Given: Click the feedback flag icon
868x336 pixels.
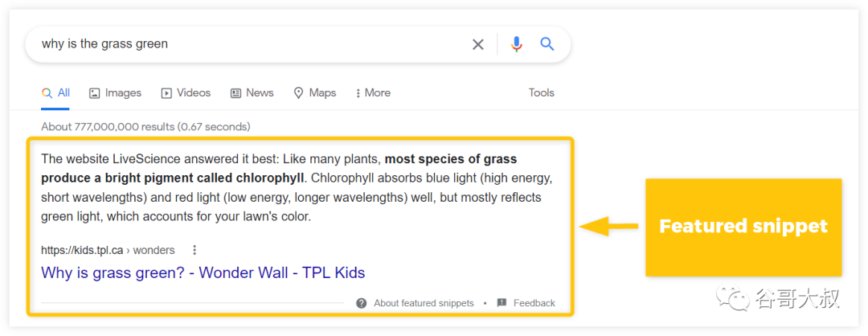Looking at the screenshot, I should [x=502, y=303].
